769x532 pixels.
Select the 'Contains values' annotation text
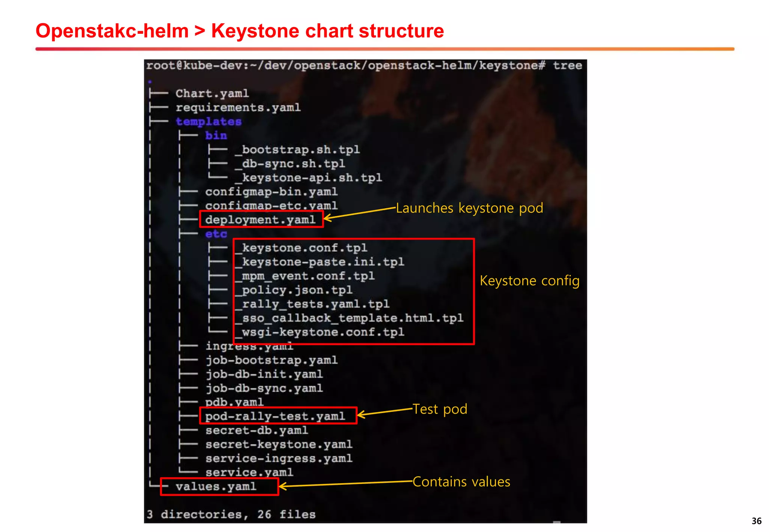461,482
